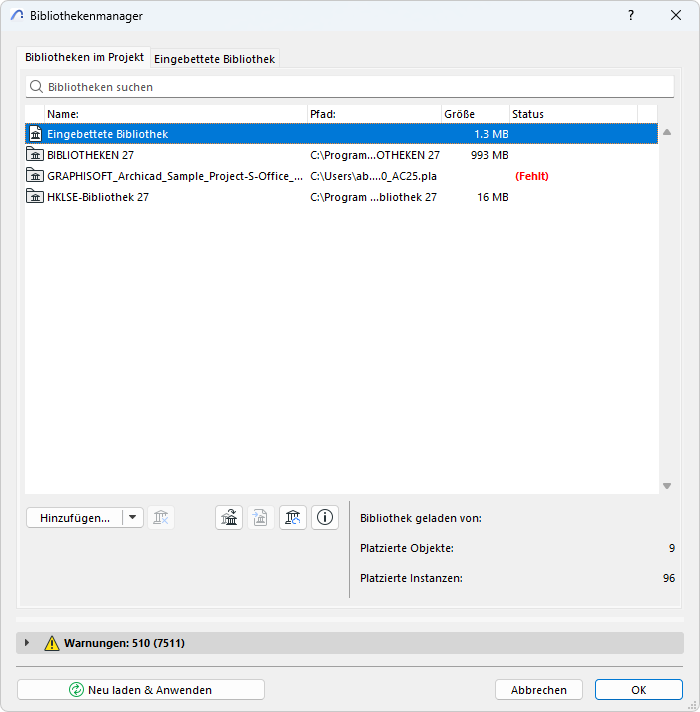Click Neu laden & Anwenden button

141,690
